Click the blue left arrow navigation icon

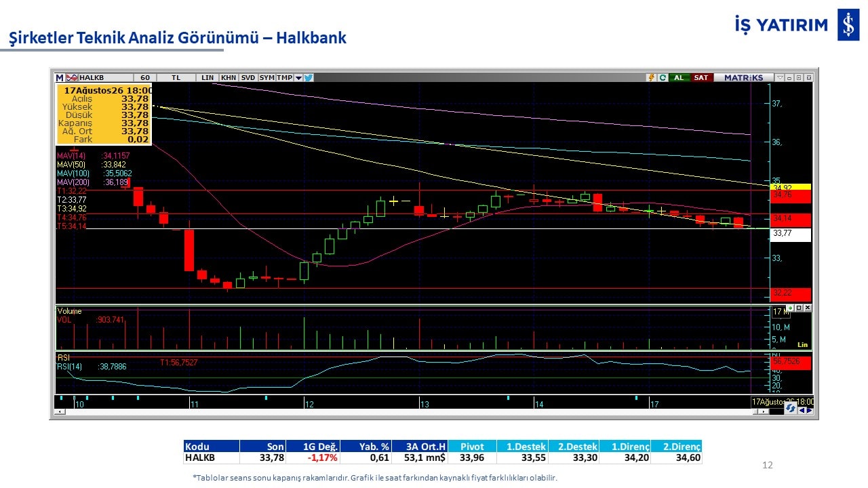(801, 410)
